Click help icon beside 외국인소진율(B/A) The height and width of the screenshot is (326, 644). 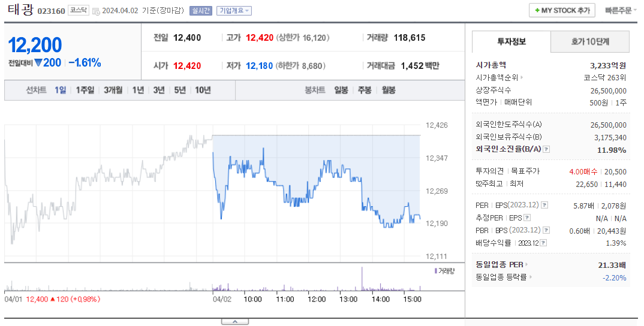pos(546,149)
